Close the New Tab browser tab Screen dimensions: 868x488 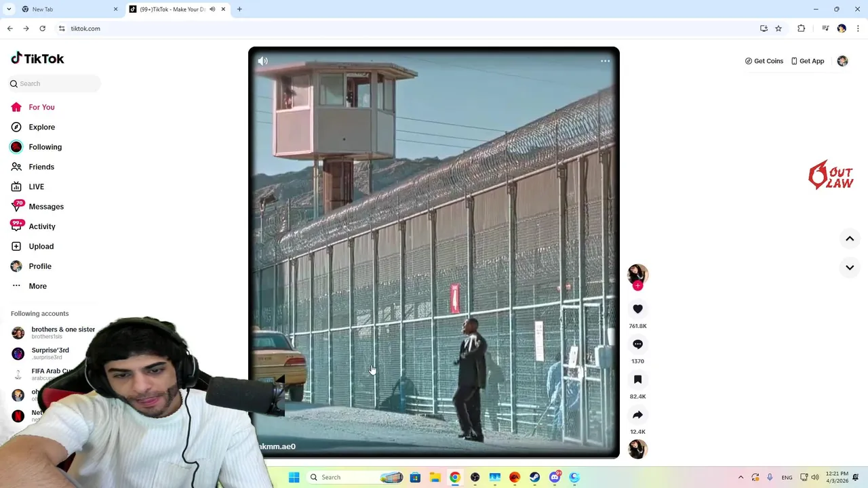pos(115,9)
